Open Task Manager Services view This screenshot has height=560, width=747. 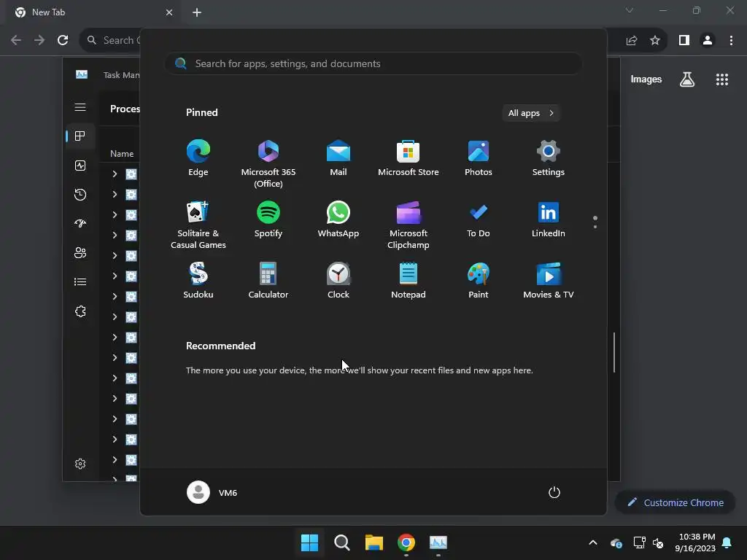coord(80,311)
